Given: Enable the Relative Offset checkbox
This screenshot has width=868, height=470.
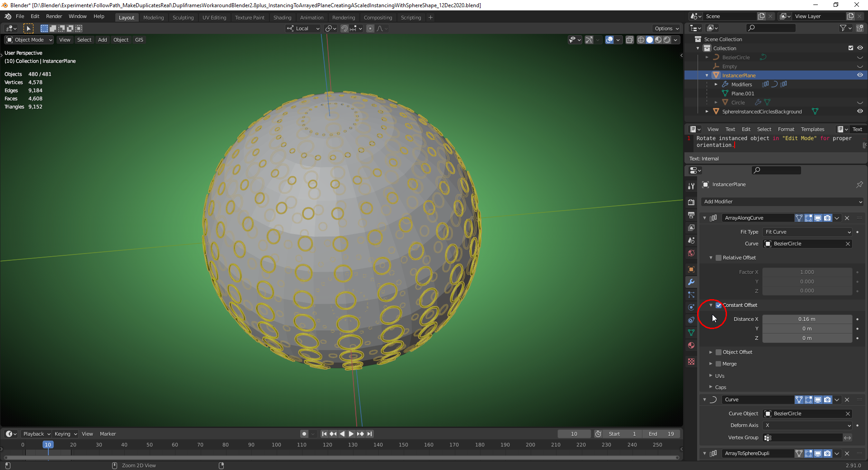Looking at the screenshot, I should (718, 258).
